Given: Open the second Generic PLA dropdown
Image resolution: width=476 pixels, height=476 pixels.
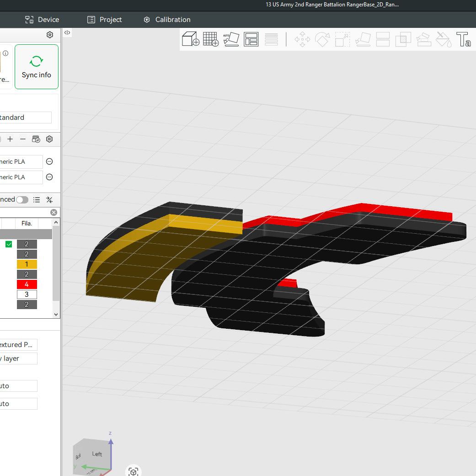Looking at the screenshot, I should click(x=21, y=177).
